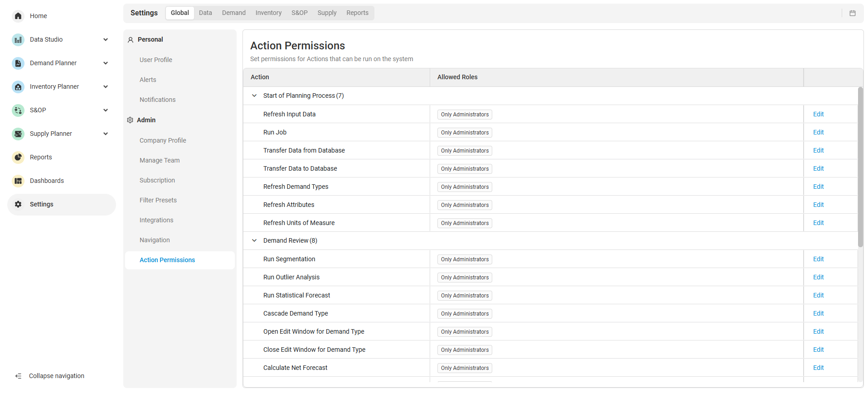Click the Supply Planner icon
Screen dimensions: 868x393
point(18,134)
